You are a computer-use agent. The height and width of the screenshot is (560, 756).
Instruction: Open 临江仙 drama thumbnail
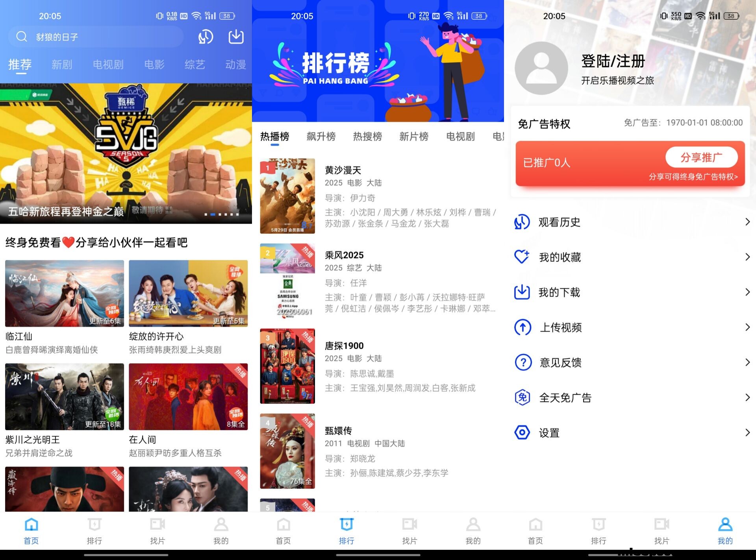pyautogui.click(x=65, y=293)
